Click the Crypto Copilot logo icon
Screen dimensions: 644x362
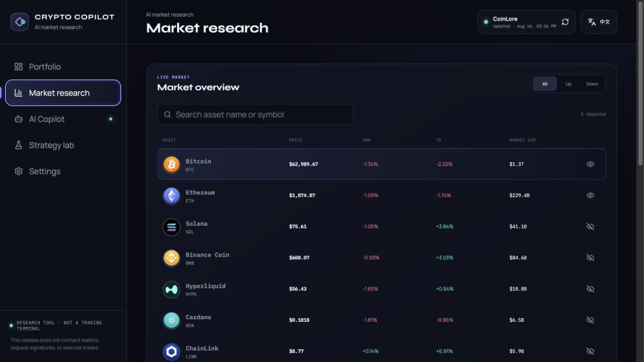click(19, 22)
